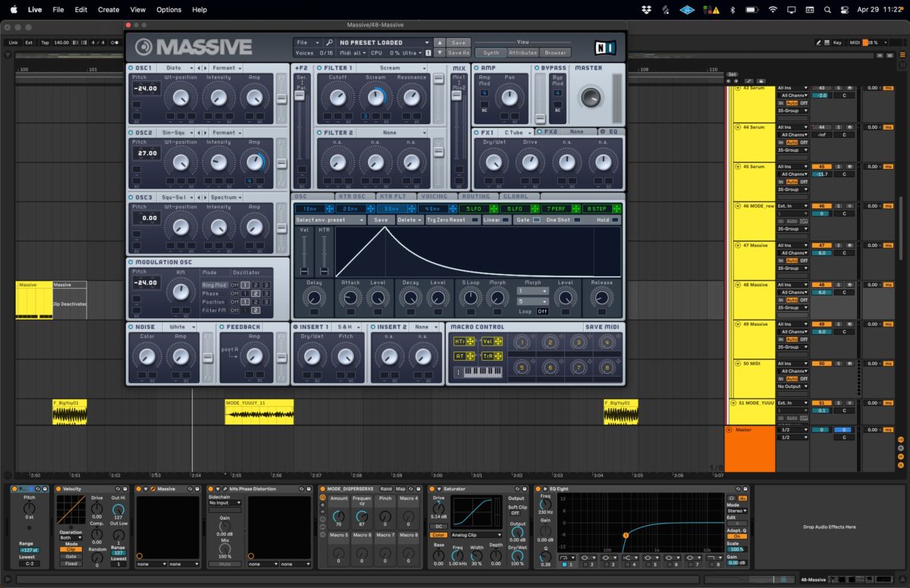
Task: Click the Bluetooth icon in menu bar
Action: tap(733, 10)
